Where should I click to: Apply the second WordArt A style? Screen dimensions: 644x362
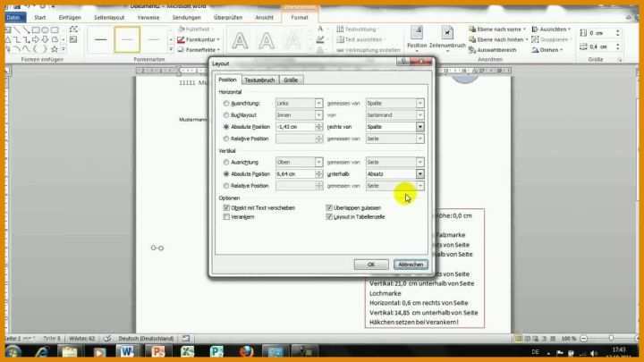pos(267,41)
